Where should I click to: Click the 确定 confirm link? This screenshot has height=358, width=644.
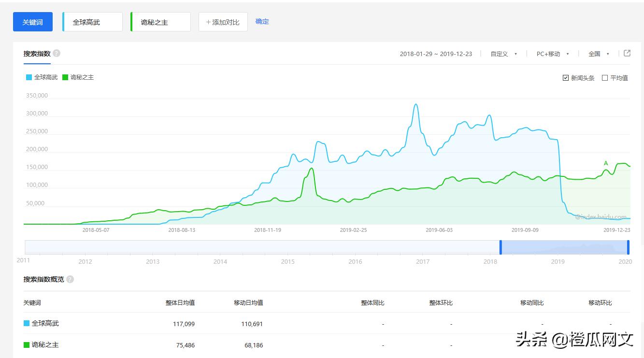pos(262,21)
